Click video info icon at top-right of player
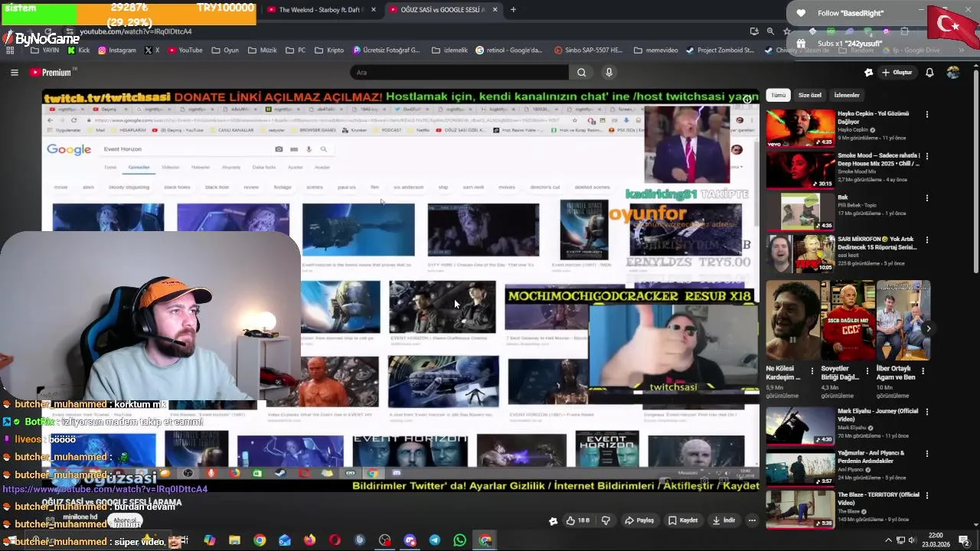 click(x=747, y=99)
